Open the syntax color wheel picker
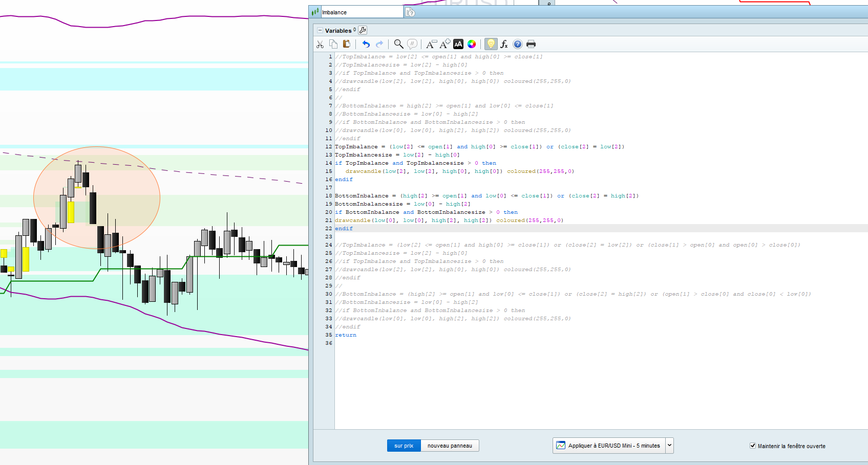Image resolution: width=868 pixels, height=465 pixels. (472, 45)
